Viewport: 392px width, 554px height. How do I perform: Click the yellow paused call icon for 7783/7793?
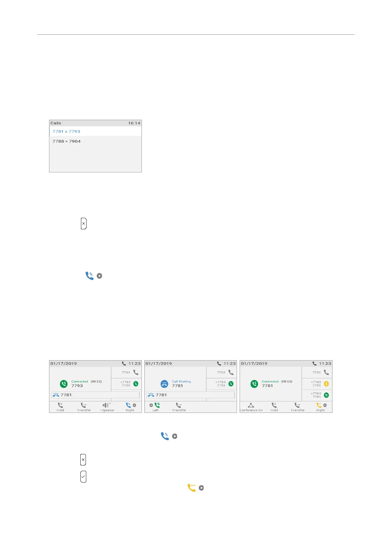click(326, 384)
